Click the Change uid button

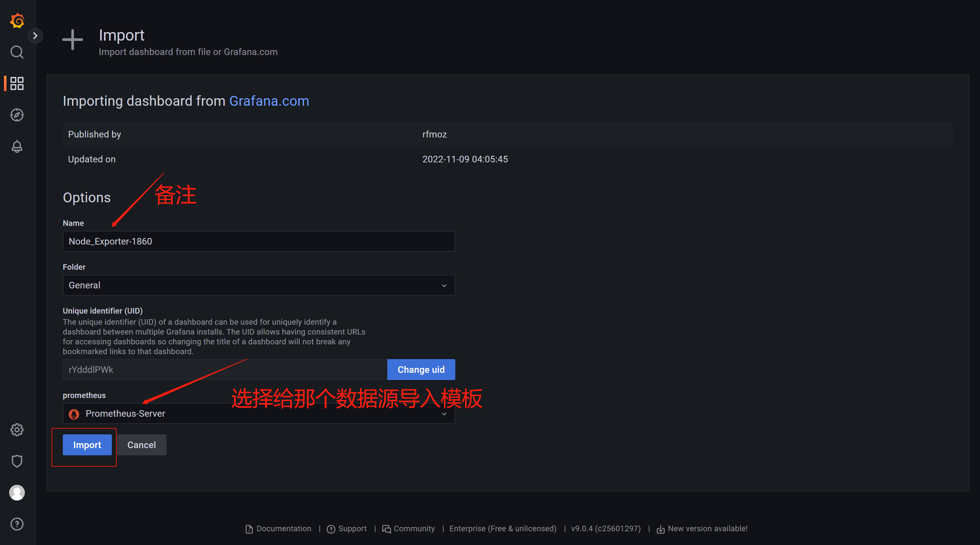tap(421, 370)
